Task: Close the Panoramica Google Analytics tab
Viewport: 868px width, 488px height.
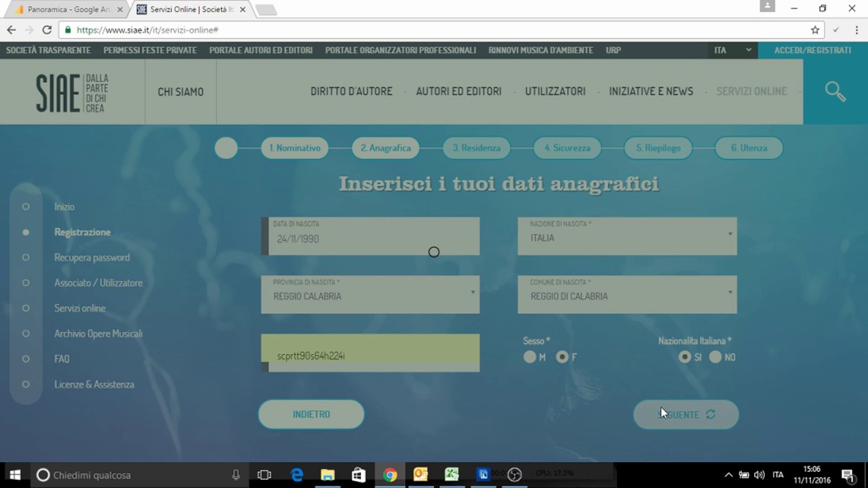Action: pos(120,9)
